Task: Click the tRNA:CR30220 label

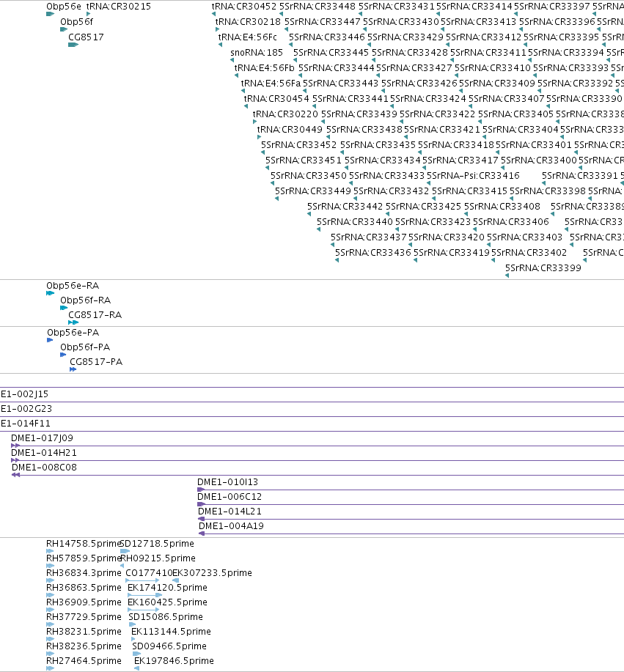Action: tap(285, 114)
